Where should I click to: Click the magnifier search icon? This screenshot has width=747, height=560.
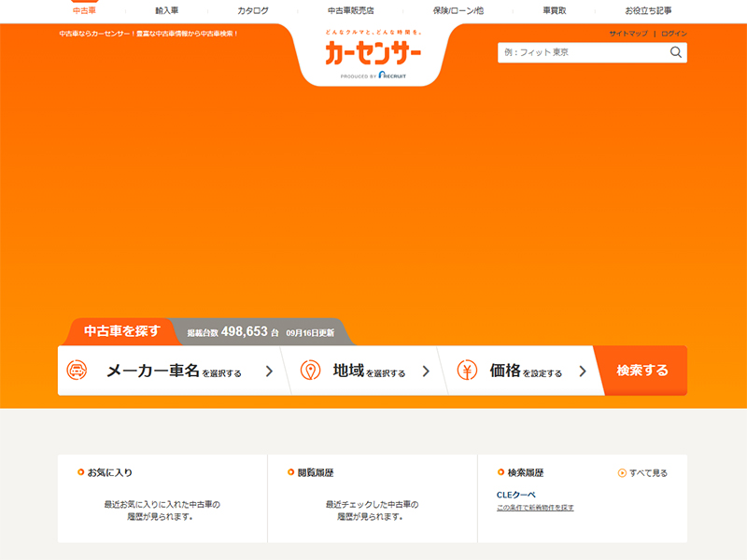pyautogui.click(x=676, y=52)
